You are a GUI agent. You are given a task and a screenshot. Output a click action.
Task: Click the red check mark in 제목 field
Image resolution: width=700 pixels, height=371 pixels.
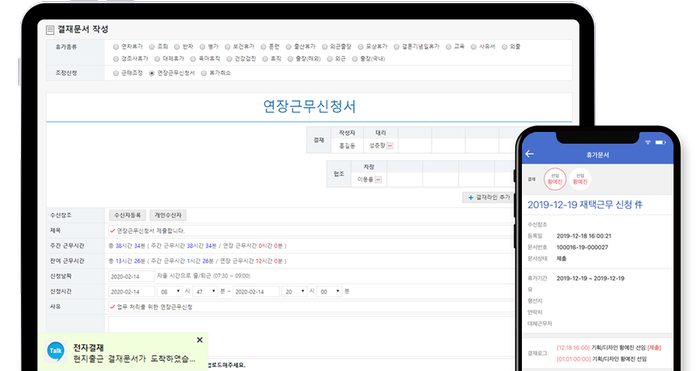(112, 231)
